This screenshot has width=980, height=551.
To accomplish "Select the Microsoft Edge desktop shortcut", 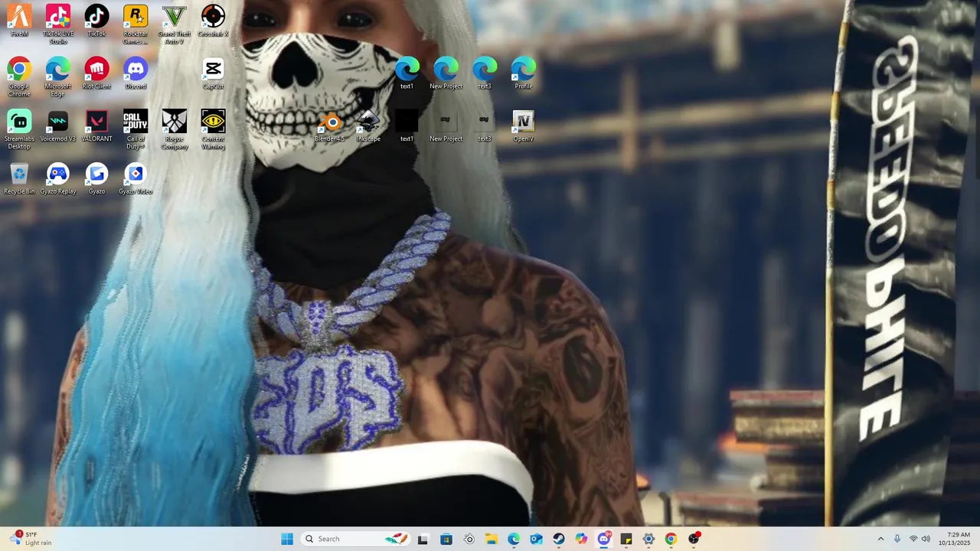I will (x=58, y=77).
